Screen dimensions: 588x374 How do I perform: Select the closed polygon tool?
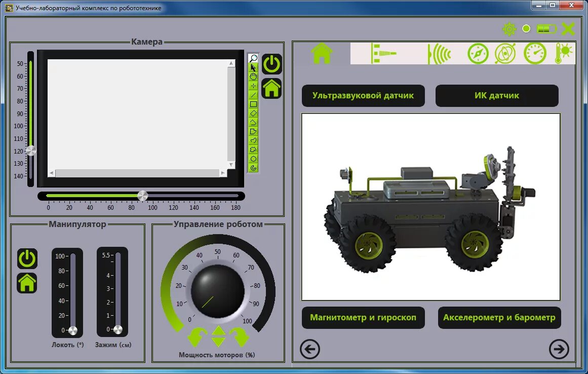(254, 131)
